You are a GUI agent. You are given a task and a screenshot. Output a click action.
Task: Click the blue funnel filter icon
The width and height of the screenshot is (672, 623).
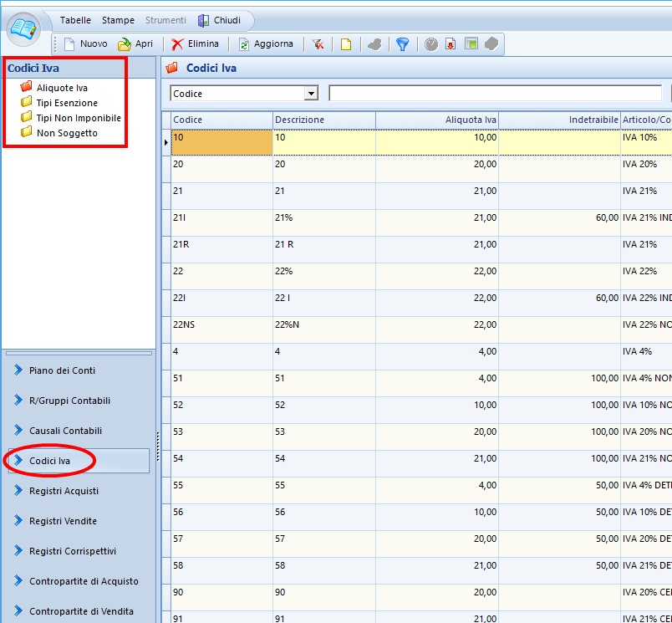pyautogui.click(x=402, y=44)
